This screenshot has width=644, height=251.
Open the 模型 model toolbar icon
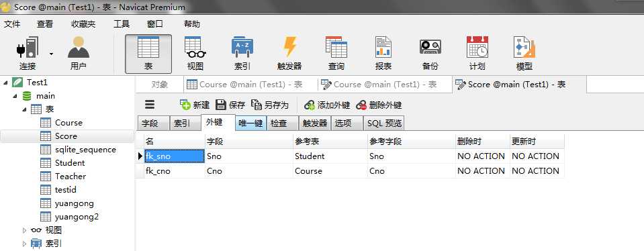524,53
